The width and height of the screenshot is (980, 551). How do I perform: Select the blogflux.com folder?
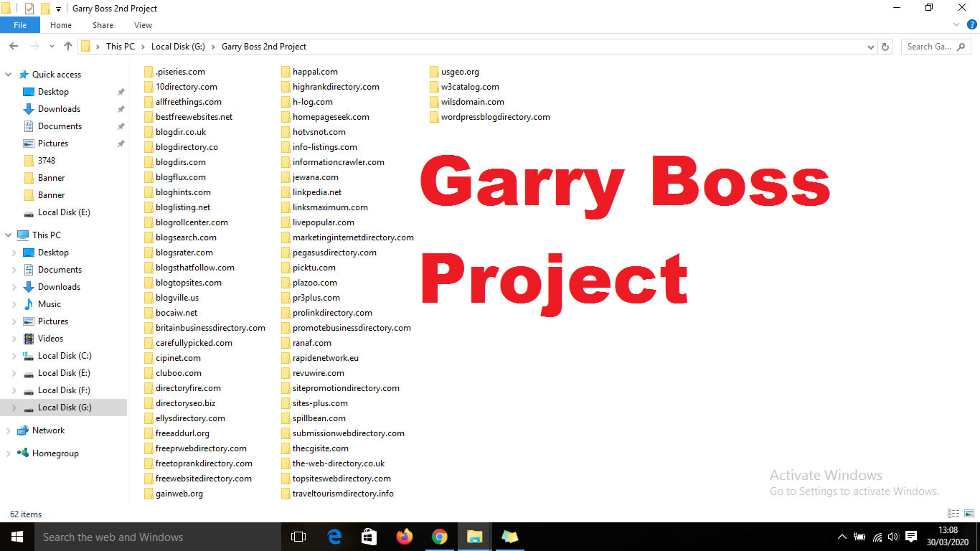click(180, 177)
